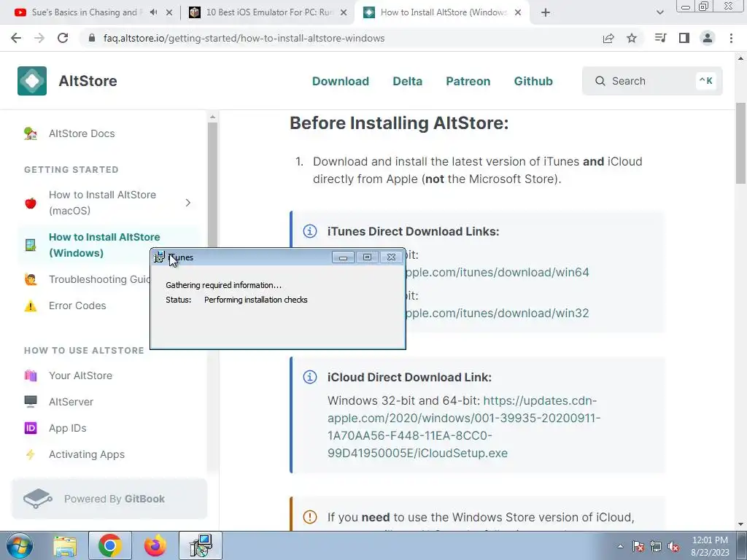Open Patreon nav link
This screenshot has width=747, height=560.
(468, 81)
